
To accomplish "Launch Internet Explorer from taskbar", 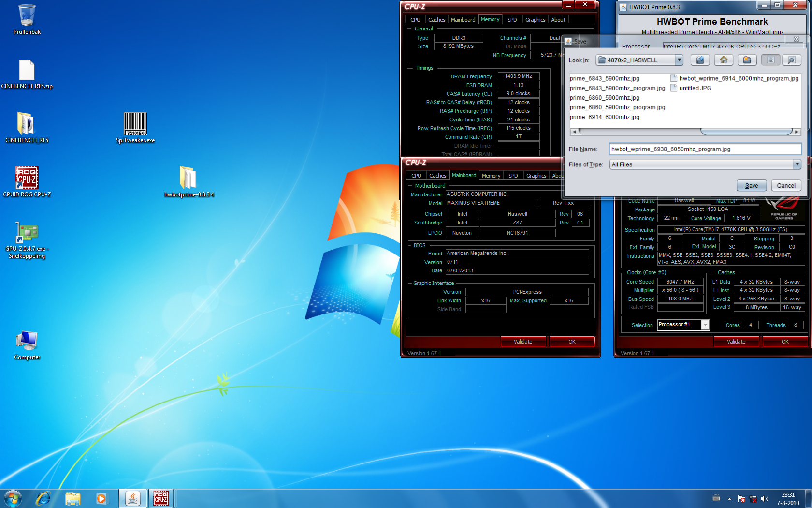I will (x=43, y=498).
